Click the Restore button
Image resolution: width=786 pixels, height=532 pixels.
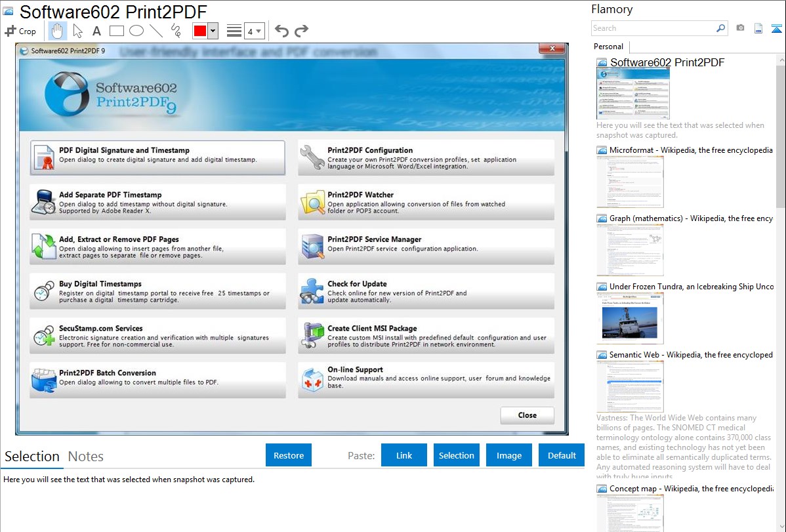289,455
